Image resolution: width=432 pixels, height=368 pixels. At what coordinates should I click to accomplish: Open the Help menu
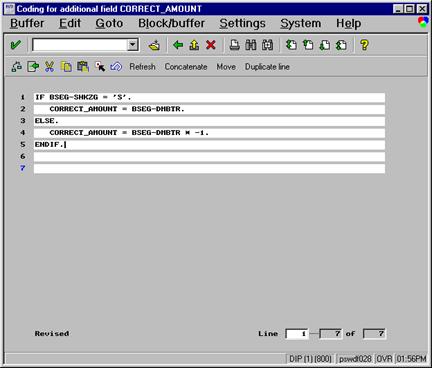[348, 23]
